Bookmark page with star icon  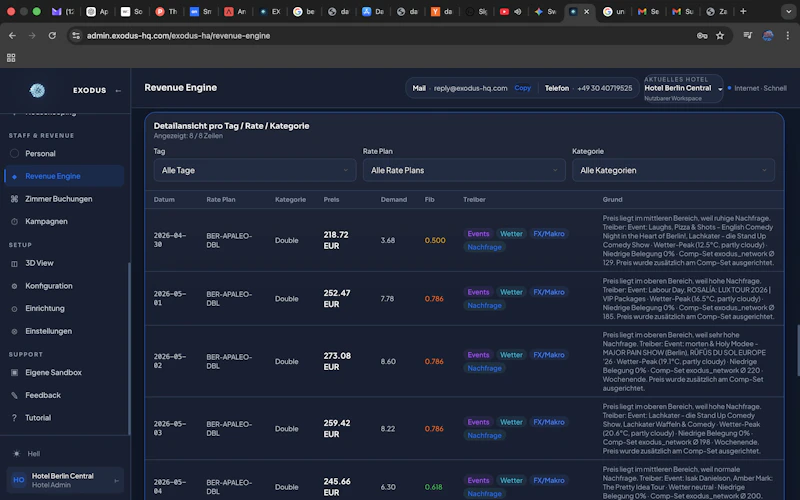[x=720, y=36]
